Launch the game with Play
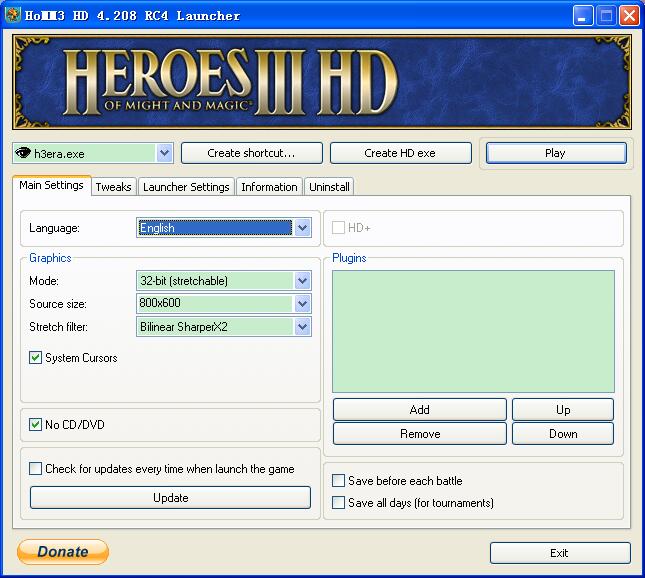This screenshot has width=645, height=578. pyautogui.click(x=555, y=153)
